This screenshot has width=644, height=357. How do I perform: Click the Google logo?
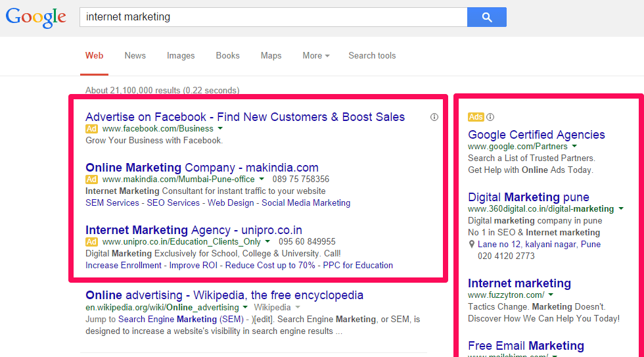35,17
